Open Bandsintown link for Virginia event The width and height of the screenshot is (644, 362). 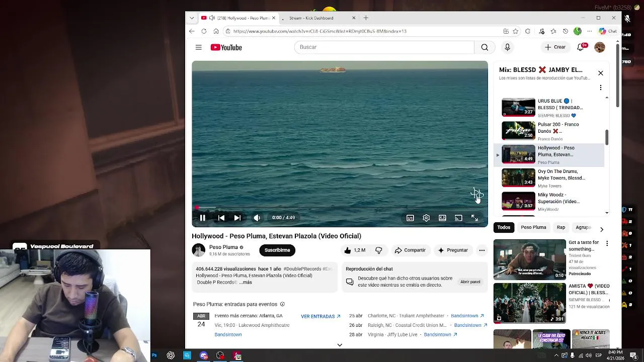[x=440, y=334]
